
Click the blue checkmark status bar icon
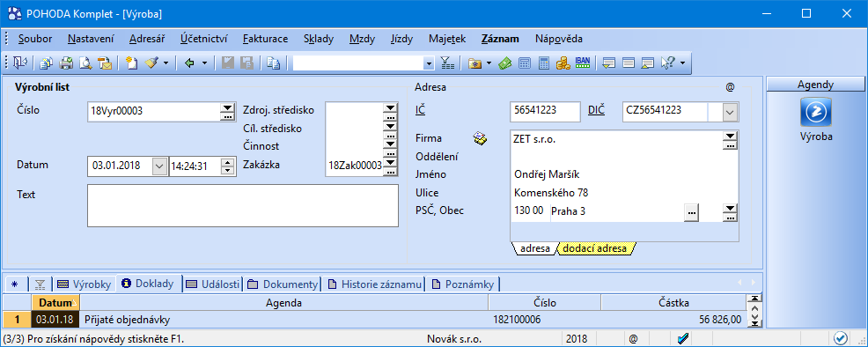(x=684, y=338)
